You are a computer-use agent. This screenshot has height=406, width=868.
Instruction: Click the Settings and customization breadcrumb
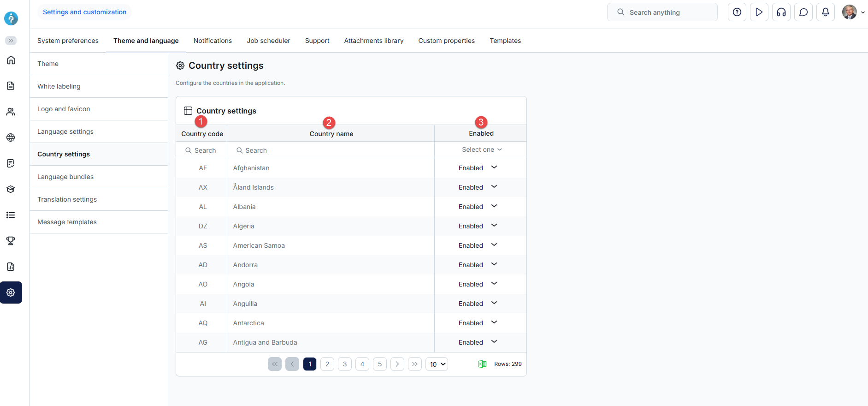coord(85,12)
